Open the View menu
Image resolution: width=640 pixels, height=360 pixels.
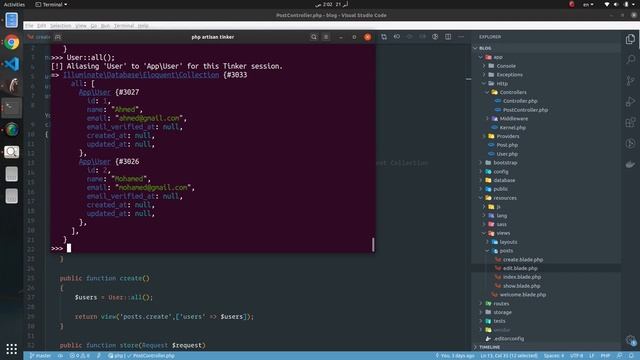81,26
